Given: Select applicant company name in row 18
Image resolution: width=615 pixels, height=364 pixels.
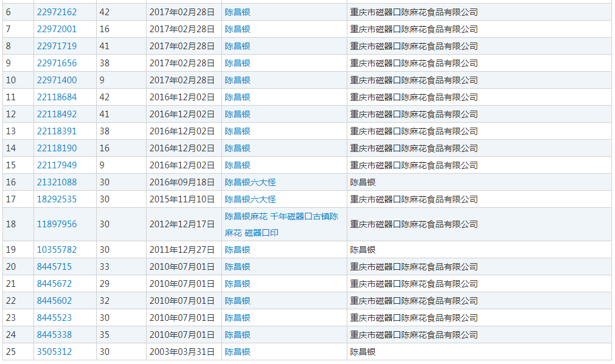Looking at the screenshot, I should tap(414, 224).
